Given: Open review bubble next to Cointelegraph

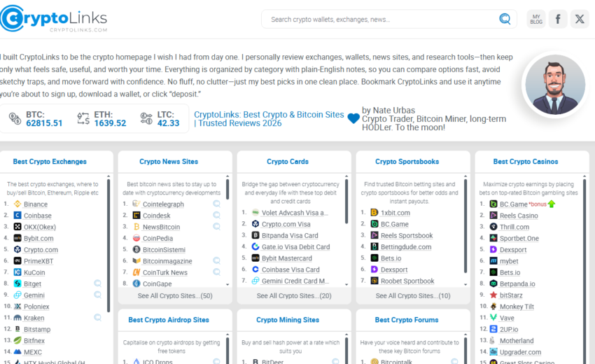Looking at the screenshot, I should [x=217, y=204].
